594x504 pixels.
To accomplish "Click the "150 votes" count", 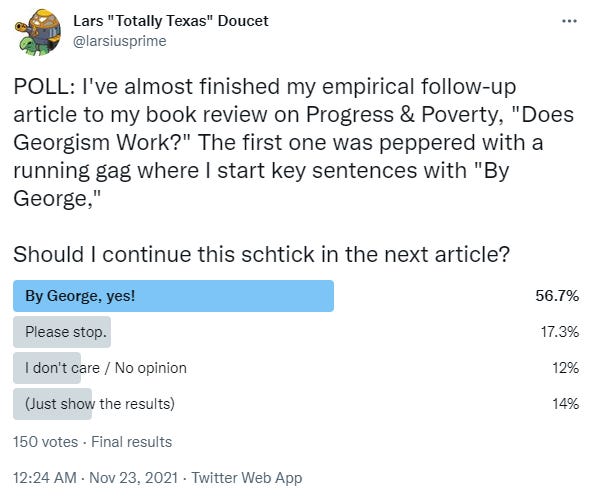I will [45, 442].
